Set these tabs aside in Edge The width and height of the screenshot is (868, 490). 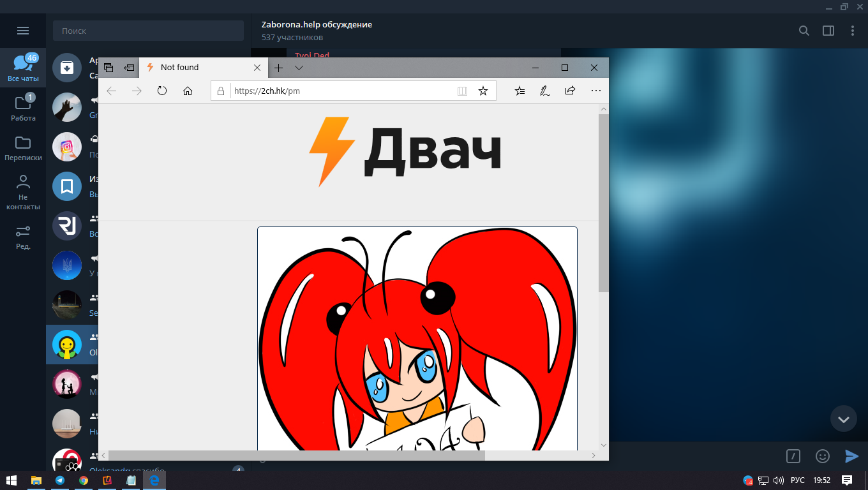click(x=129, y=68)
